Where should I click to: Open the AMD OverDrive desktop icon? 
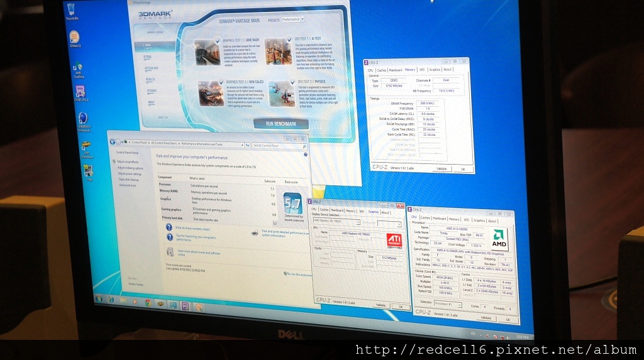point(78,70)
